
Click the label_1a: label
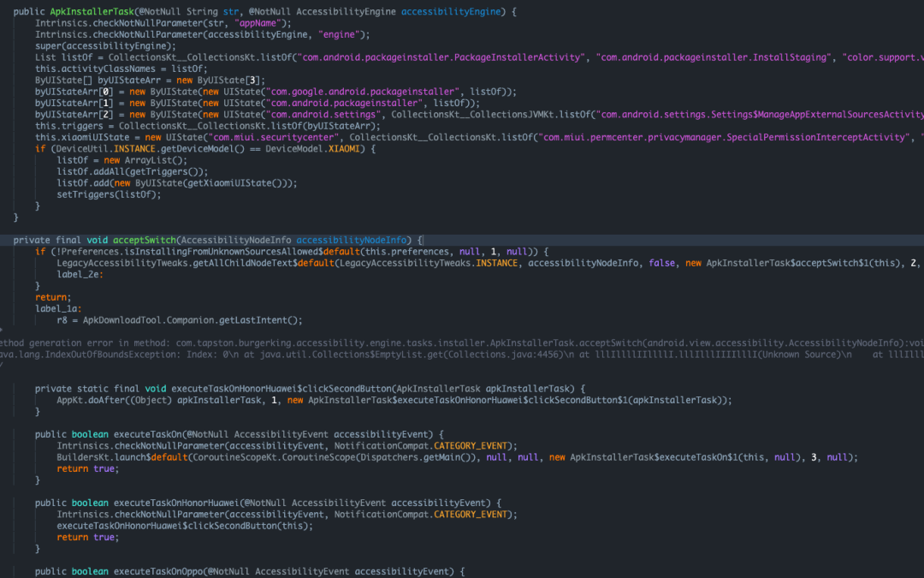point(58,309)
